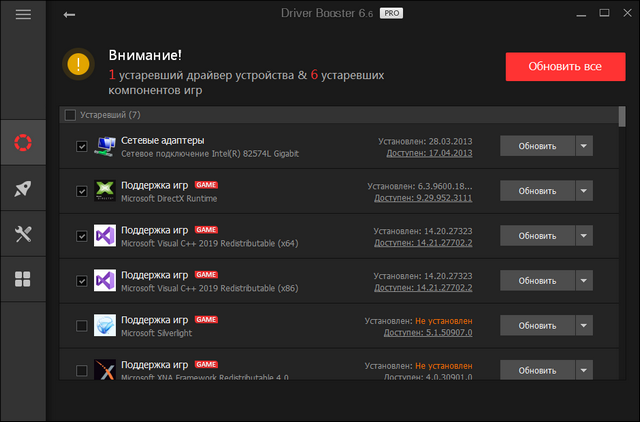
Task: Click 'Обновить' for Сетевые адаптеры
Action: tap(538, 146)
